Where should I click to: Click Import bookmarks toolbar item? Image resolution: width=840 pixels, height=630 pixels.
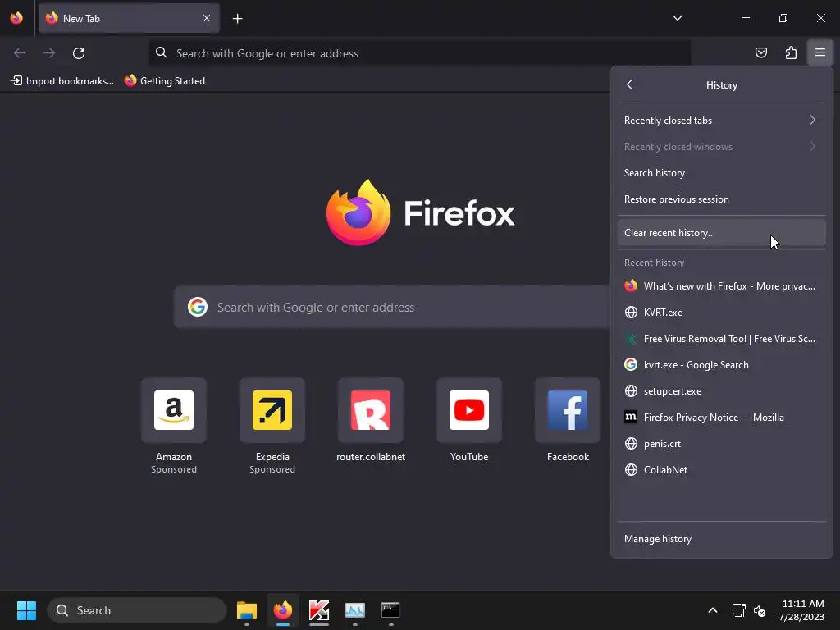[62, 81]
